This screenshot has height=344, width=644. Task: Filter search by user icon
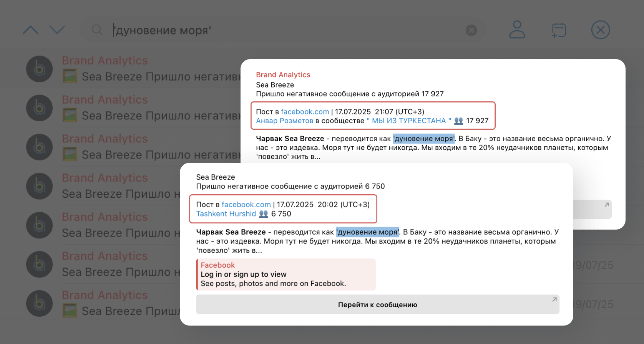[517, 30]
